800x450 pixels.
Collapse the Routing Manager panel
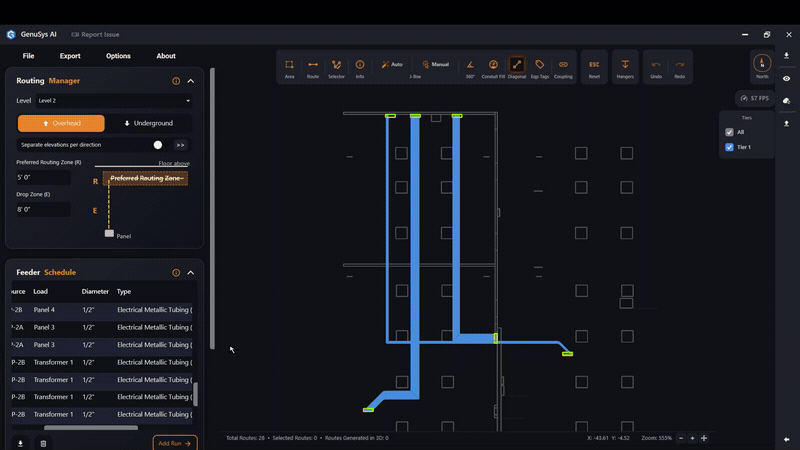[x=191, y=81]
